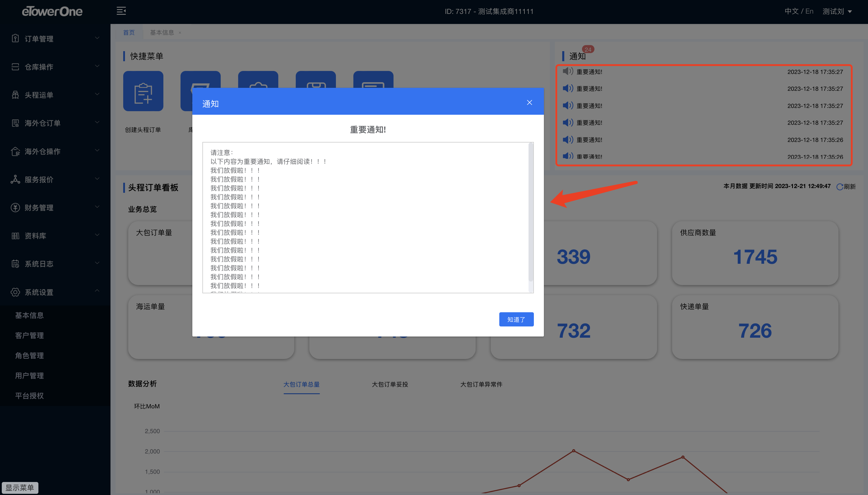
Task: Expand the 海外仓订单 menu chevron
Action: pos(97,122)
